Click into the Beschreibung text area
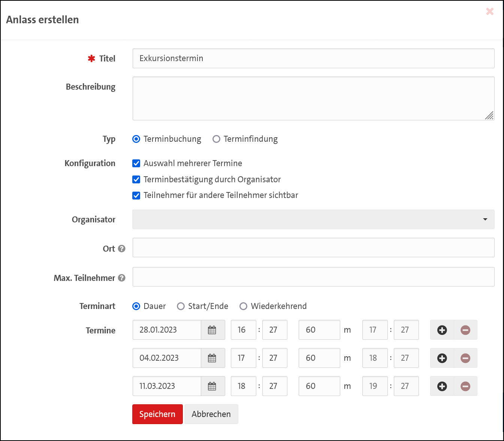Viewport: 504px width, 441px height. pos(313,98)
